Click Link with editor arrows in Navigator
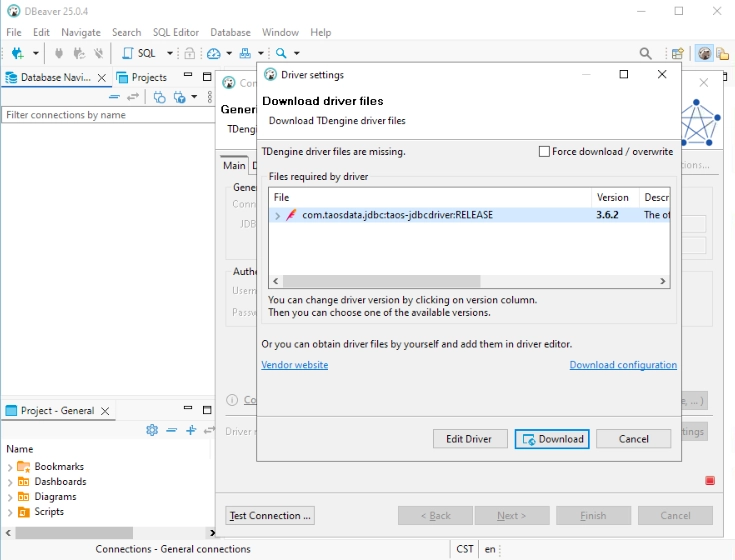 tap(133, 97)
